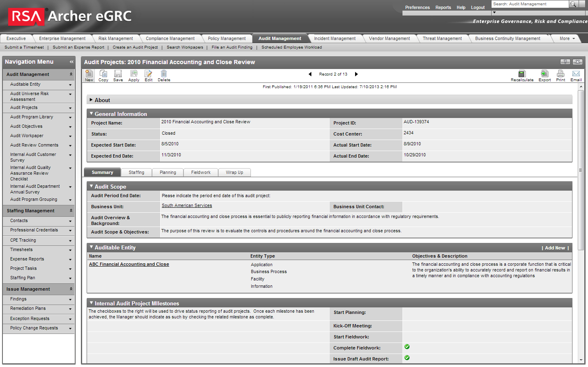588x367 pixels.
Task: Open CPE Tracking in navigation menu
Action: point(23,240)
